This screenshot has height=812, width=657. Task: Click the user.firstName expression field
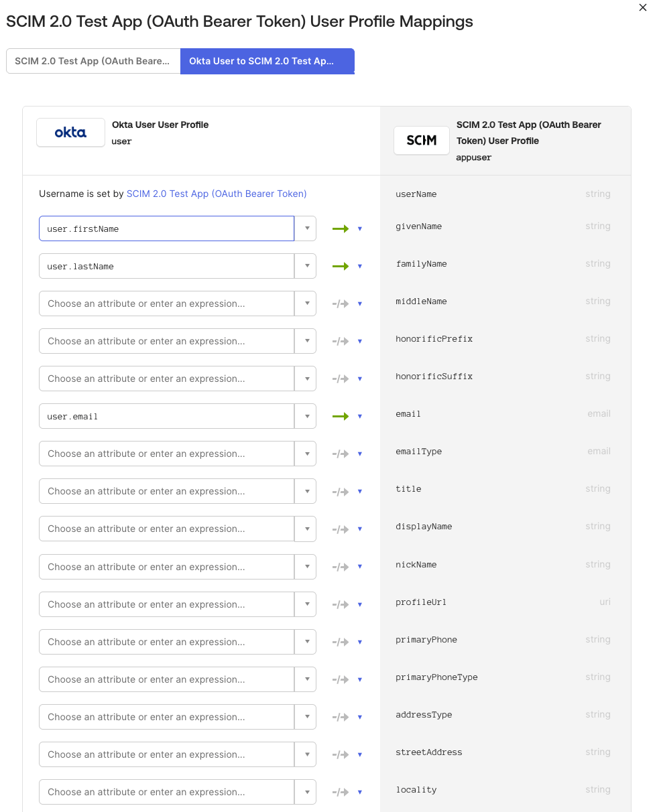coord(167,228)
